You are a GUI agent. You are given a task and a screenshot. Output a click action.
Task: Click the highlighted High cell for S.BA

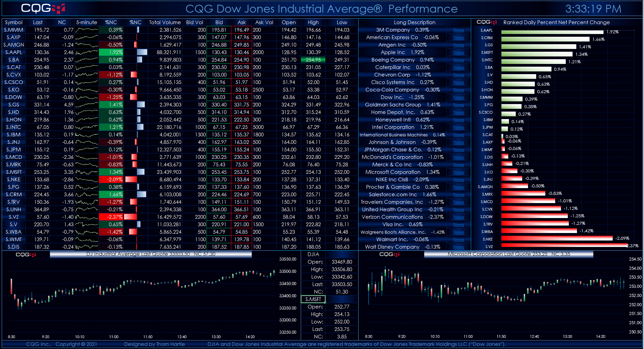(313, 60)
